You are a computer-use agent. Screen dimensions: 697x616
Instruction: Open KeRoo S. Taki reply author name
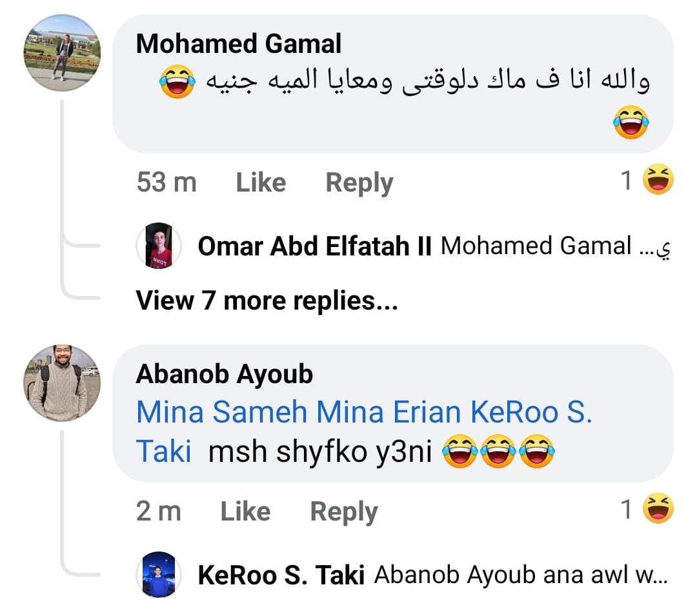(x=281, y=575)
